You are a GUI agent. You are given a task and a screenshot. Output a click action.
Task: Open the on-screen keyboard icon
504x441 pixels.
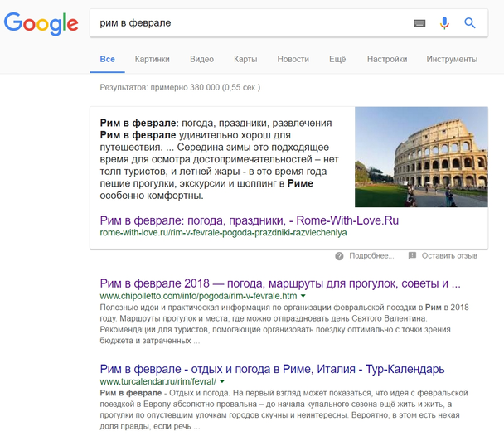pos(419,23)
